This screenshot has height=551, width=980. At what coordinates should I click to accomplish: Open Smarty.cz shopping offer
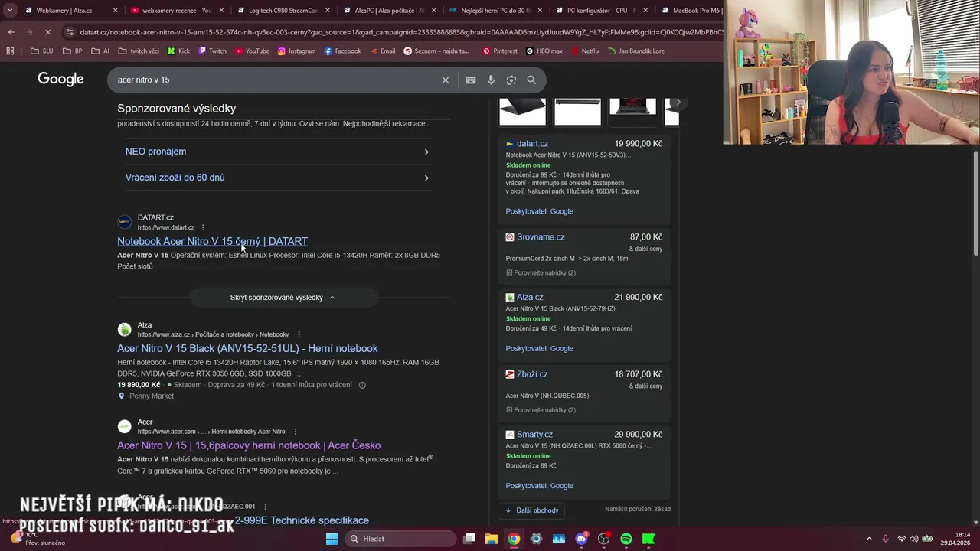(534, 435)
